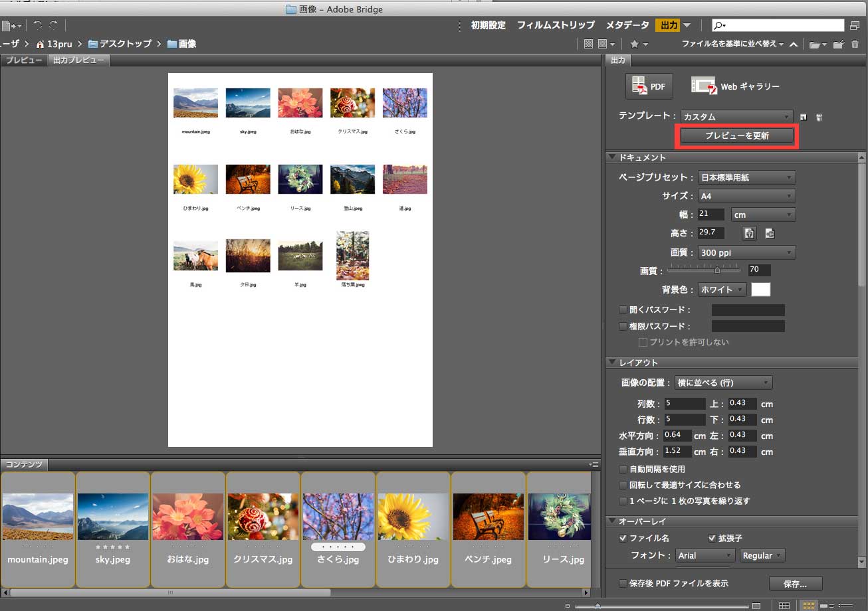Toggle the 自動間隔を使用 checkbox

click(x=623, y=469)
